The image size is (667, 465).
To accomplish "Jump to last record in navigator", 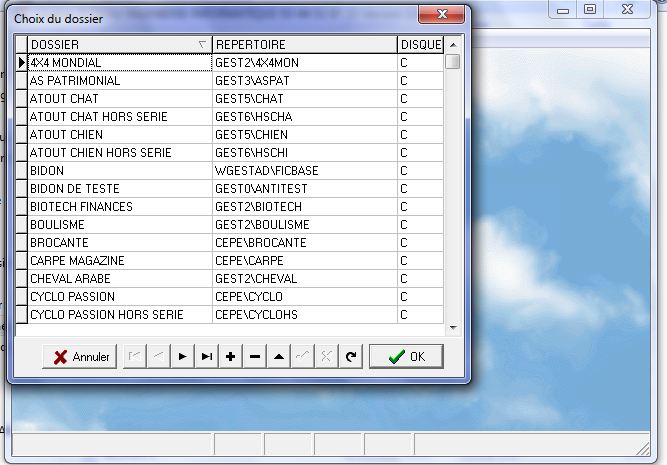I will click(x=206, y=357).
